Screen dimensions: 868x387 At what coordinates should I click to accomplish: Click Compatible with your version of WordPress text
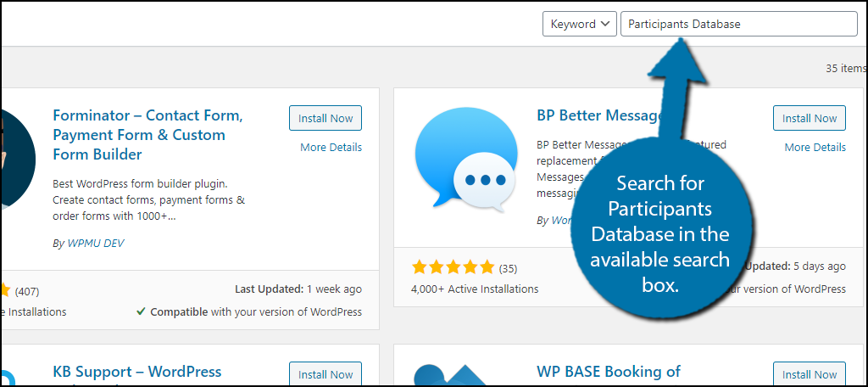tap(250, 311)
